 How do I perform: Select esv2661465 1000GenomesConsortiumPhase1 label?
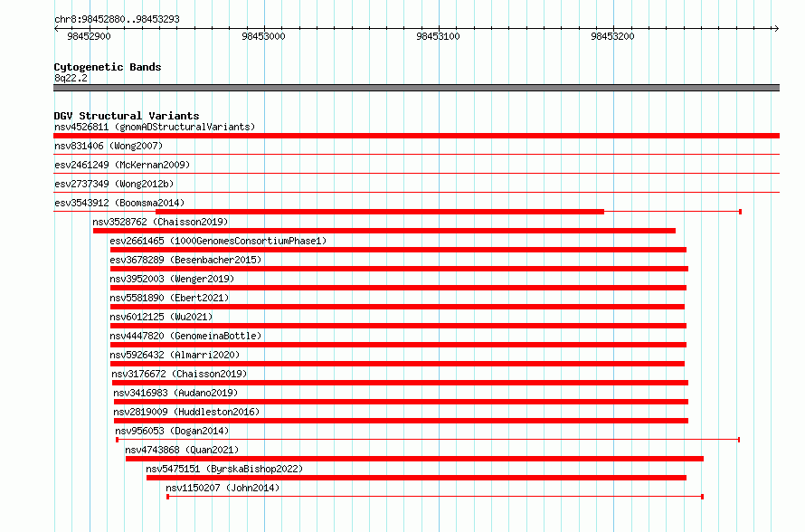(218, 241)
